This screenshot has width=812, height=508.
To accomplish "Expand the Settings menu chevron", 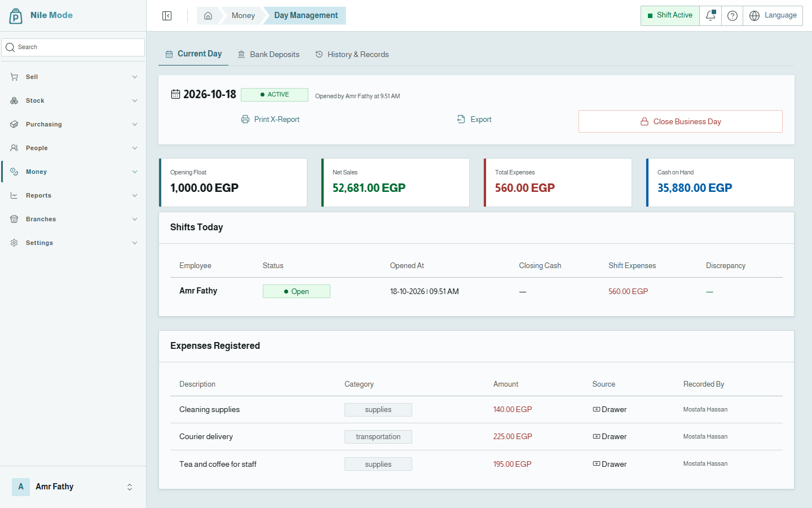I will click(135, 243).
